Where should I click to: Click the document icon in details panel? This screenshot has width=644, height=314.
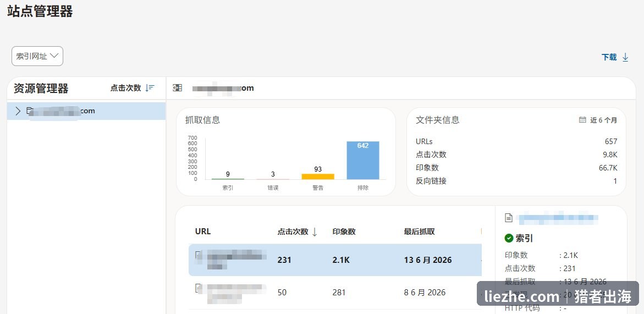pos(509,218)
